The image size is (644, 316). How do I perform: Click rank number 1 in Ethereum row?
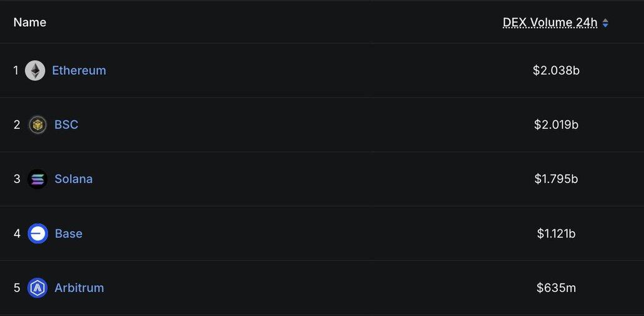16,71
